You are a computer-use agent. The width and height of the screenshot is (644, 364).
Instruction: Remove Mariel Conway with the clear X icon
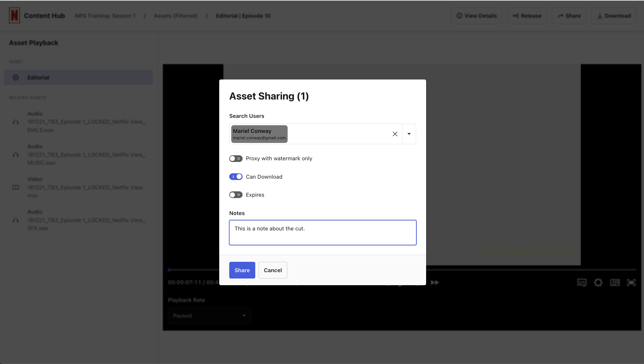(x=395, y=134)
